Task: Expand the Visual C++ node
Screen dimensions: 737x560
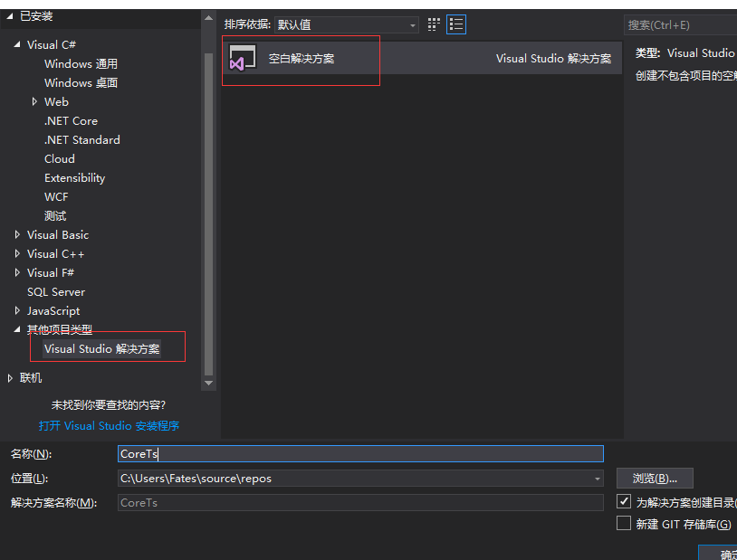Action: coord(17,253)
